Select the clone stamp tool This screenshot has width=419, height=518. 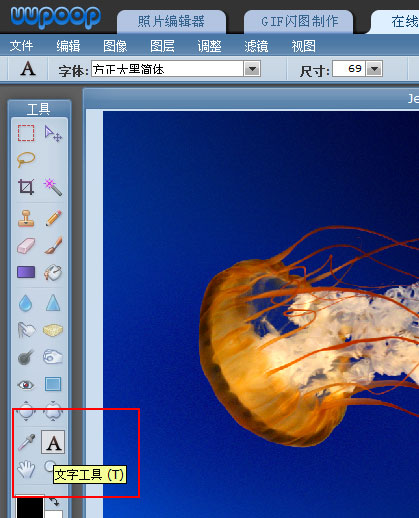[x=26, y=218]
